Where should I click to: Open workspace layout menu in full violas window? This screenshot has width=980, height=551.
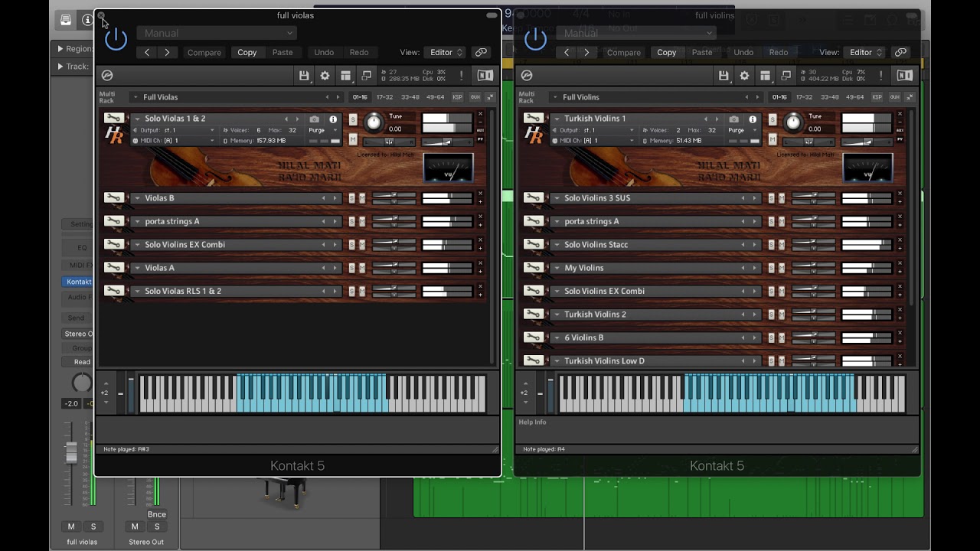point(345,76)
